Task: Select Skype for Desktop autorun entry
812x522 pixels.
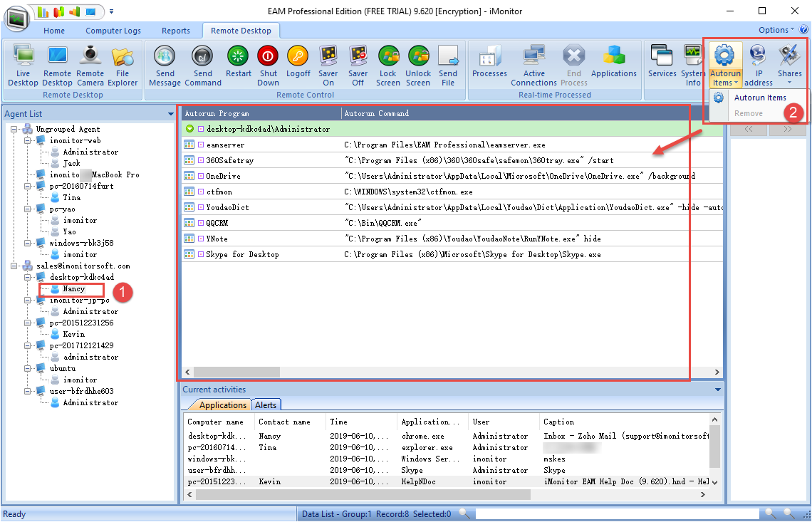Action: pos(452,254)
